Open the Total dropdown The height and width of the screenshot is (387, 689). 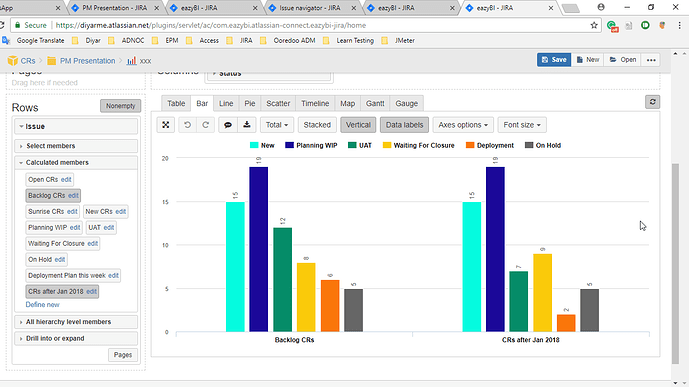(x=277, y=125)
